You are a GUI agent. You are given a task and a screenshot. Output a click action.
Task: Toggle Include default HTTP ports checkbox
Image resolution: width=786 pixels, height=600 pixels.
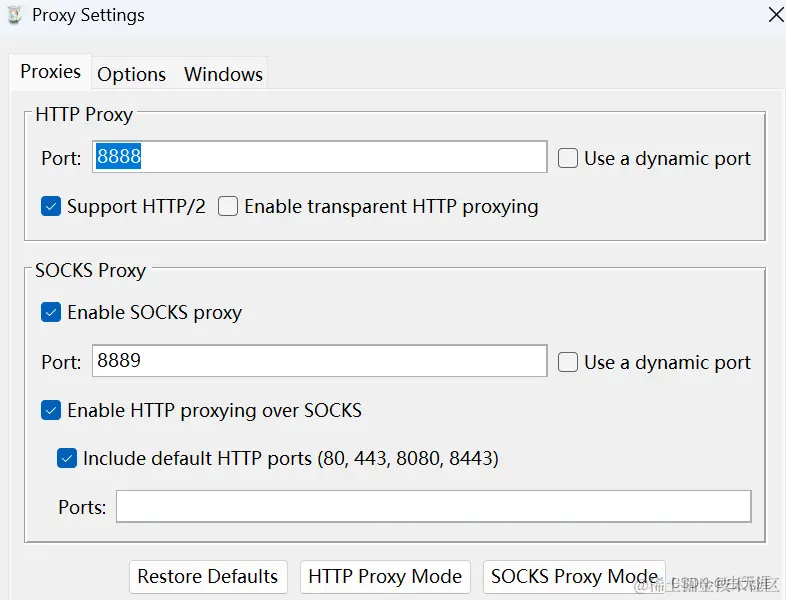[67, 458]
